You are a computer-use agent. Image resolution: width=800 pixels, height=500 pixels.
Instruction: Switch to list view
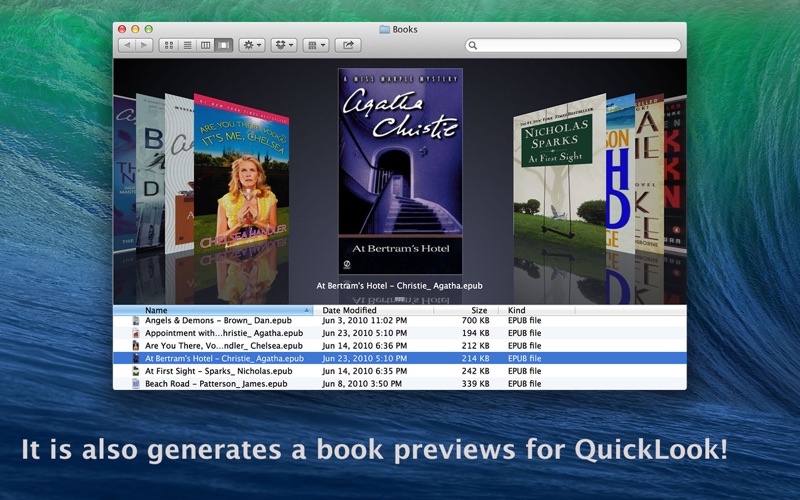tap(187, 45)
